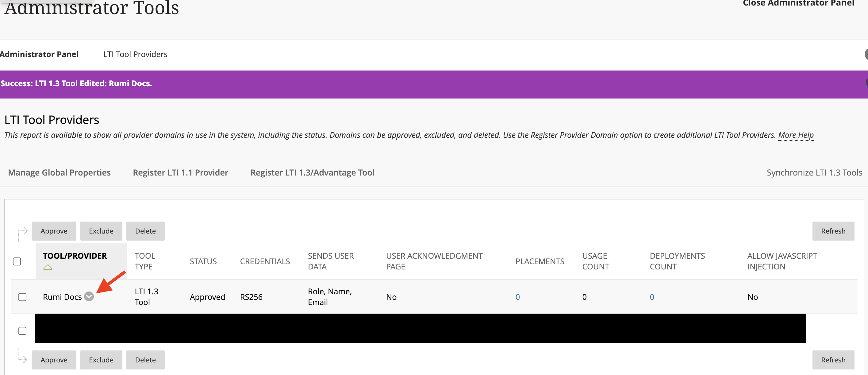Viewport: 868px width, 375px height.
Task: Select Register LTI 1.1 Provider
Action: point(180,173)
